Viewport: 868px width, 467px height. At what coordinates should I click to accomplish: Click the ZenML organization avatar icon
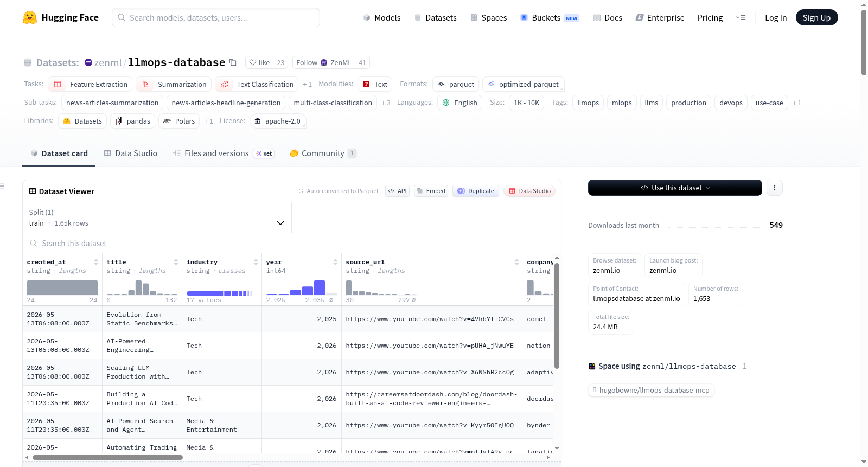click(x=88, y=62)
